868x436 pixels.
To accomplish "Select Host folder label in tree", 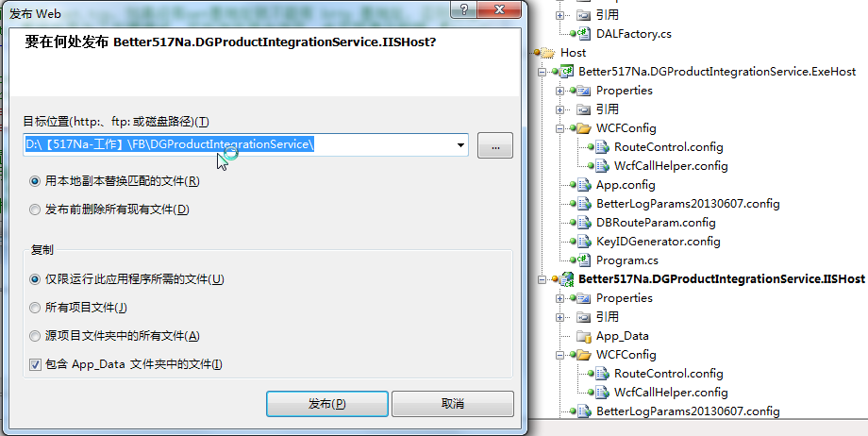I will [573, 53].
